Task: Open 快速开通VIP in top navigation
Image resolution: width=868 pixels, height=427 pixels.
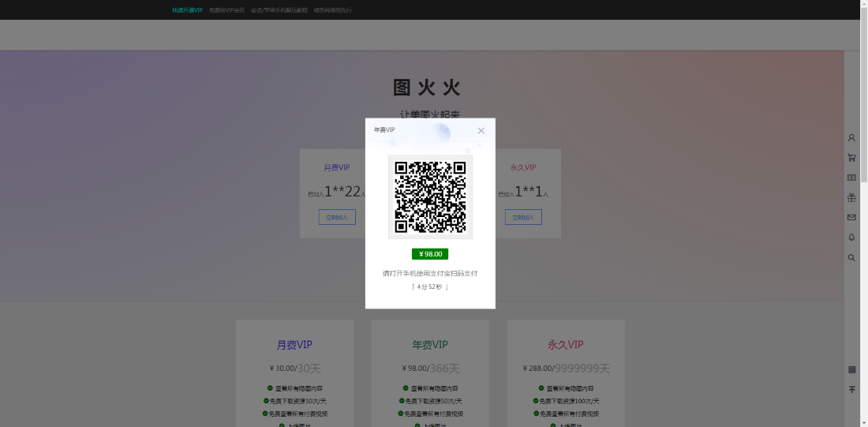Action: [x=187, y=10]
